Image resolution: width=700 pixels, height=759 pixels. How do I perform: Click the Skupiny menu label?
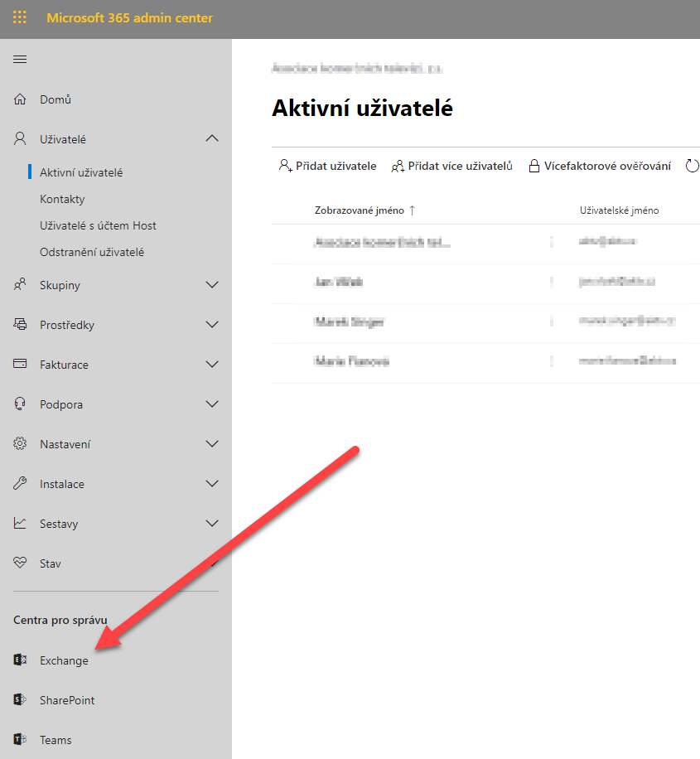[60, 285]
